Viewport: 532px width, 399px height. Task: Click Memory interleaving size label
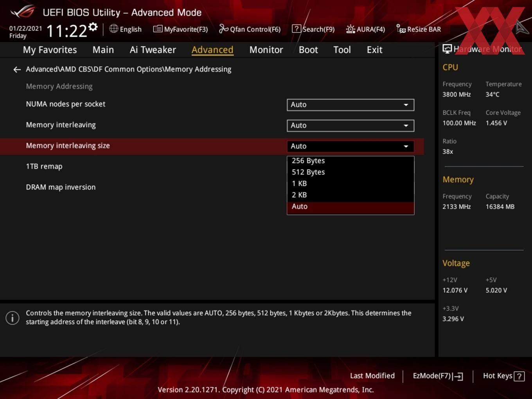pos(68,146)
